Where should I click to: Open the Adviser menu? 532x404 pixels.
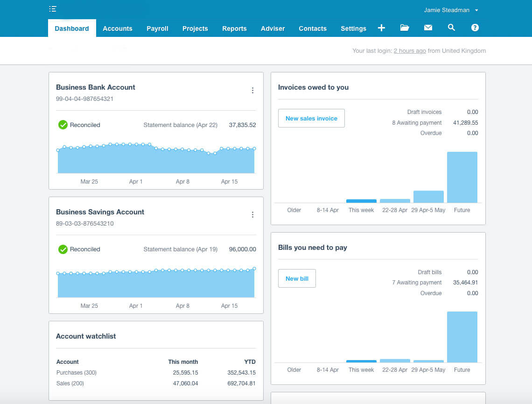273,28
